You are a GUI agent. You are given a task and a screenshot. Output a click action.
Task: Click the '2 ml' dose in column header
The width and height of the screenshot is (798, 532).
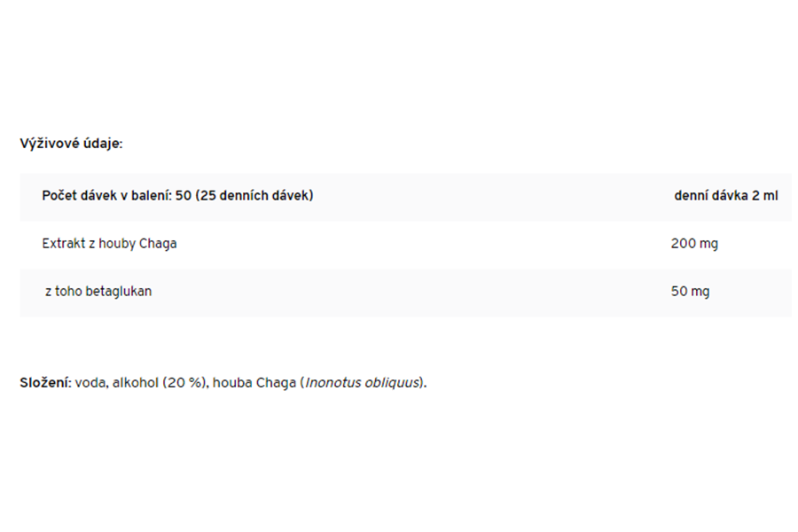point(764,195)
